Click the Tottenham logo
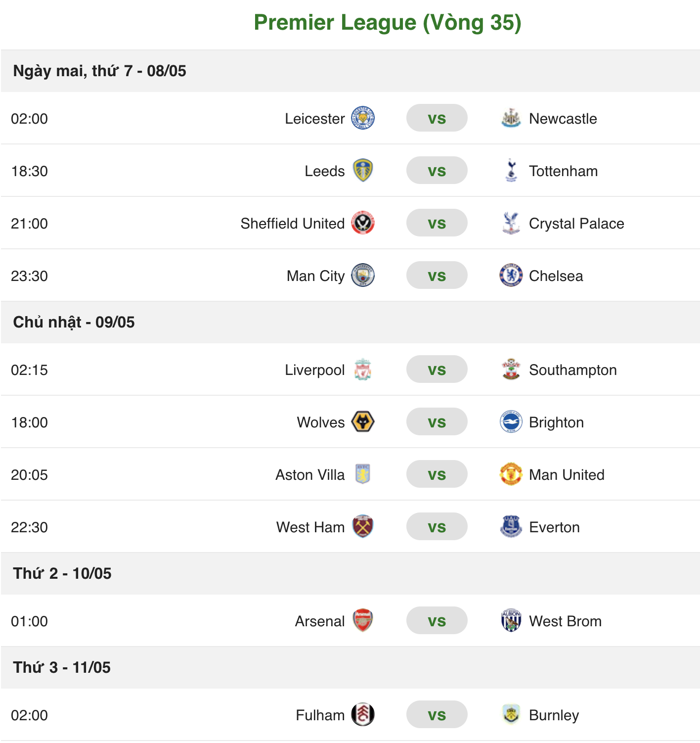The width and height of the screenshot is (700, 743). (510, 171)
